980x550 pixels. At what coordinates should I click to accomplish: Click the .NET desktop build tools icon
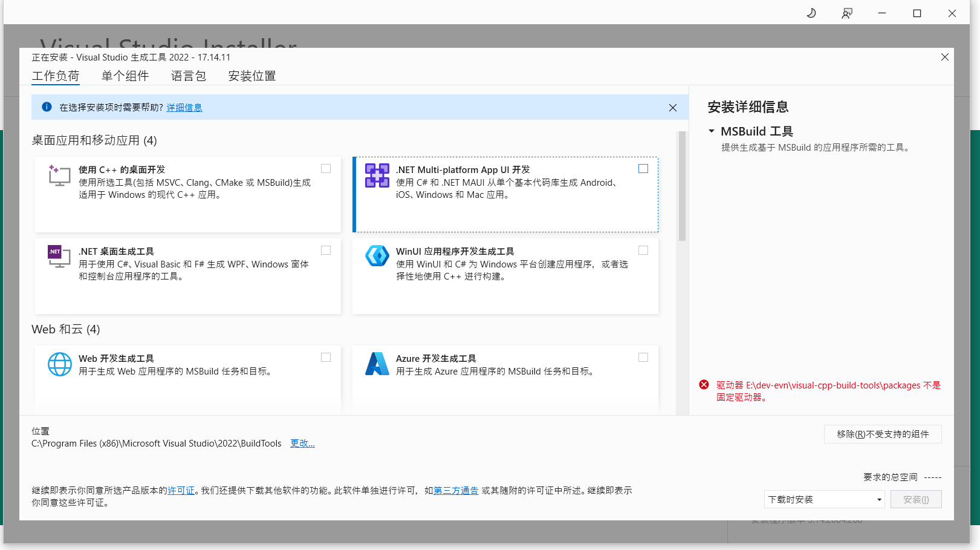point(59,257)
